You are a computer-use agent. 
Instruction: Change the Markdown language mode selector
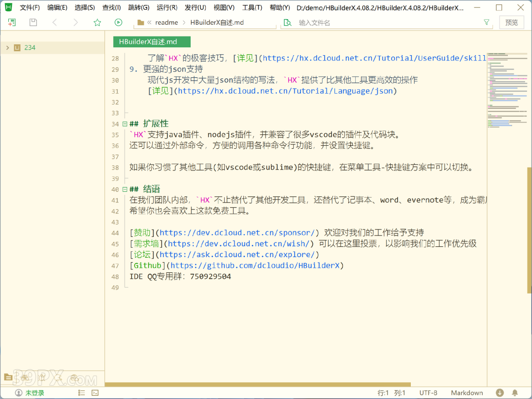[467, 393]
